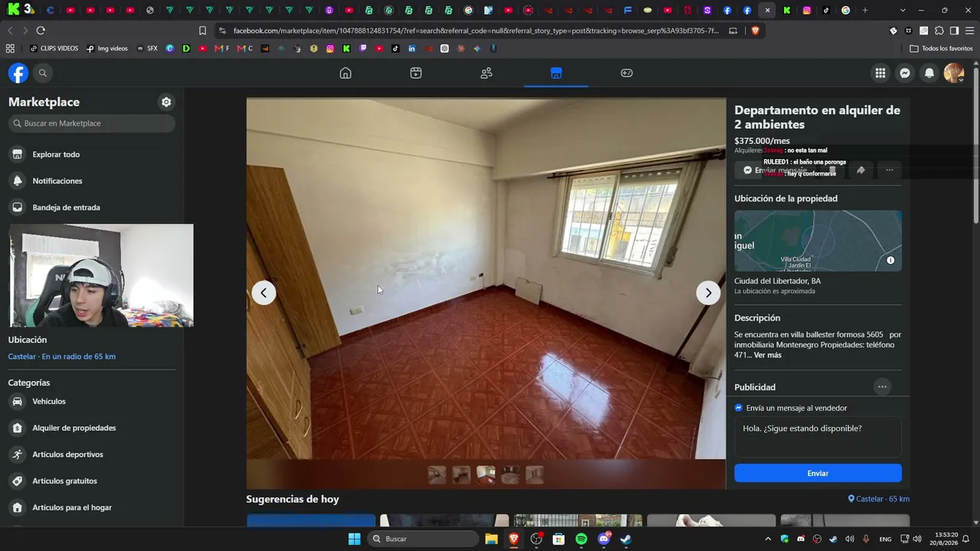Open the browser extensions puzzle icon
Viewport: 980px width, 551px height.
(939, 31)
